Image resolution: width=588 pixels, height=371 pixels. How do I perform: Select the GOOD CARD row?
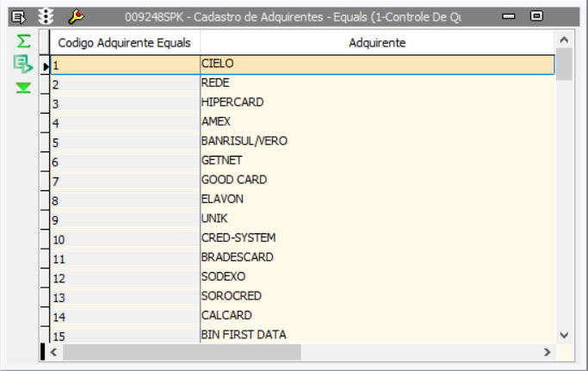click(x=234, y=180)
